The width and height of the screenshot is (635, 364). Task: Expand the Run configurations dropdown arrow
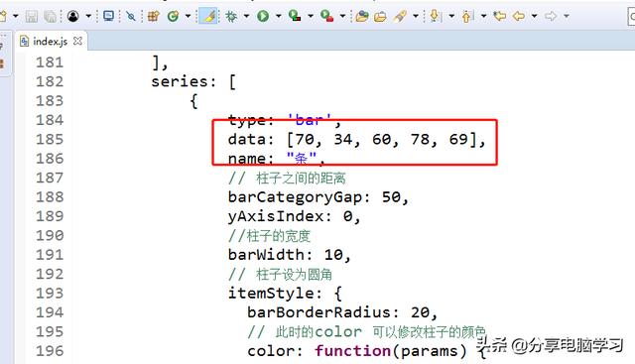(278, 16)
